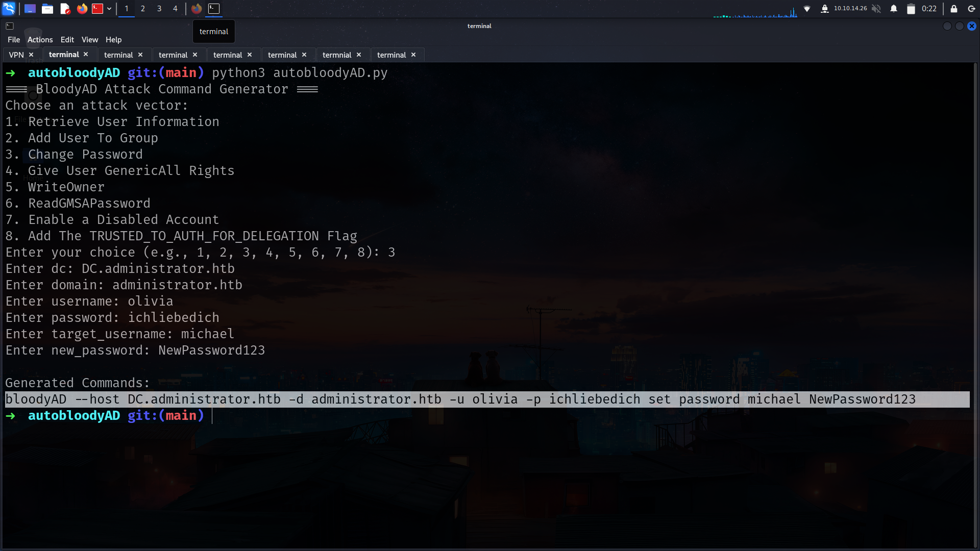Expand the terminal launcher dropdown arrow
The image size is (980, 551).
tap(109, 9)
